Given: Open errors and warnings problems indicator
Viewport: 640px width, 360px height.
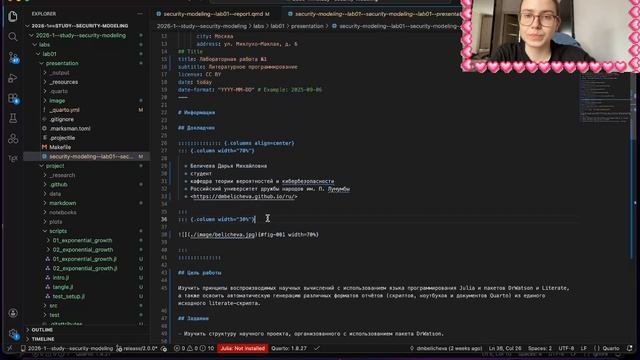Looking at the screenshot, I should click(x=194, y=349).
